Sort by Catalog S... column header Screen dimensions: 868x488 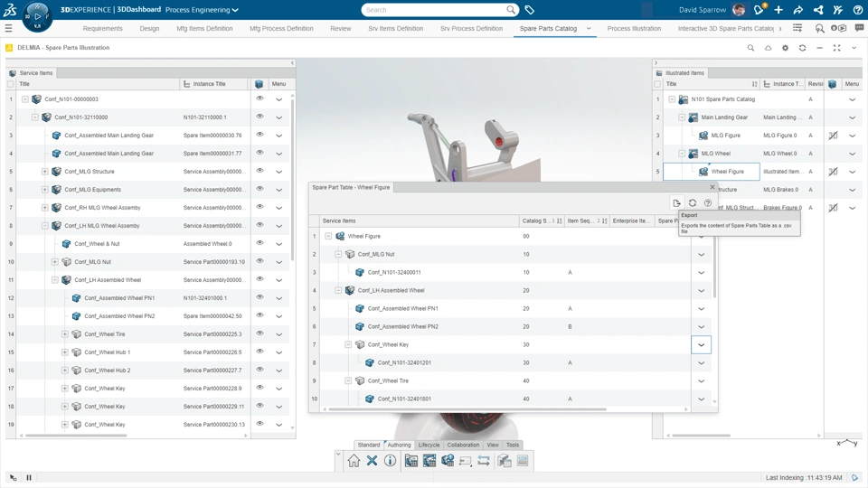click(541, 221)
